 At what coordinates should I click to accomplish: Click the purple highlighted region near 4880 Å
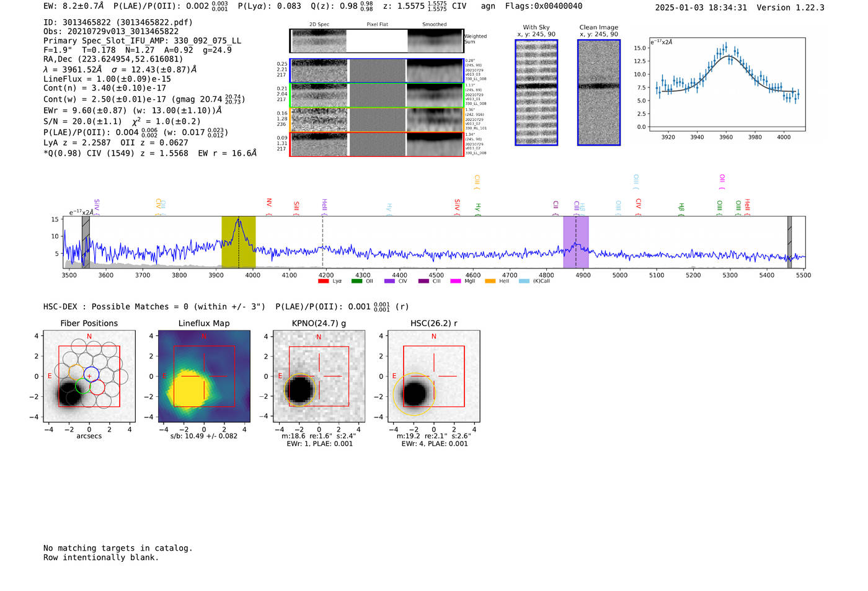(576, 242)
